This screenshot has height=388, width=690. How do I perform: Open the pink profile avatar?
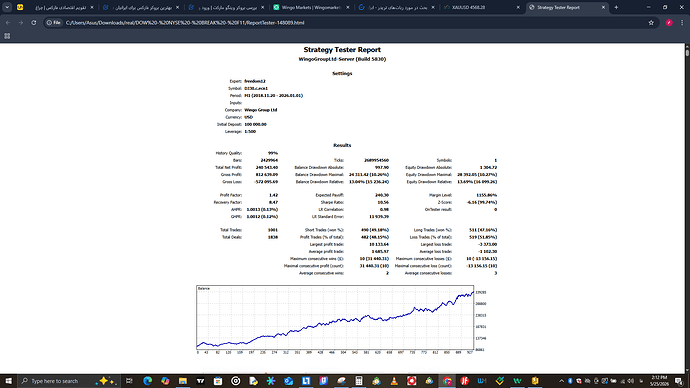point(669,22)
